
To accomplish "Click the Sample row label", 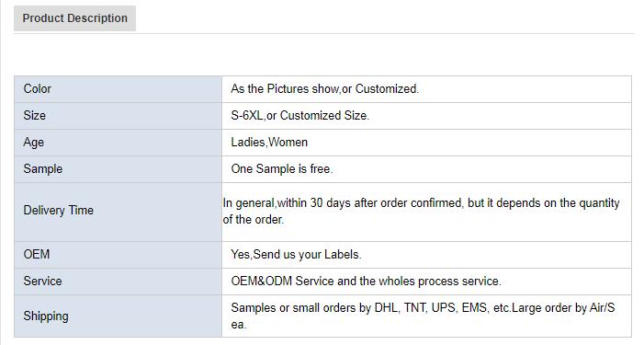I will pyautogui.click(x=118, y=169).
